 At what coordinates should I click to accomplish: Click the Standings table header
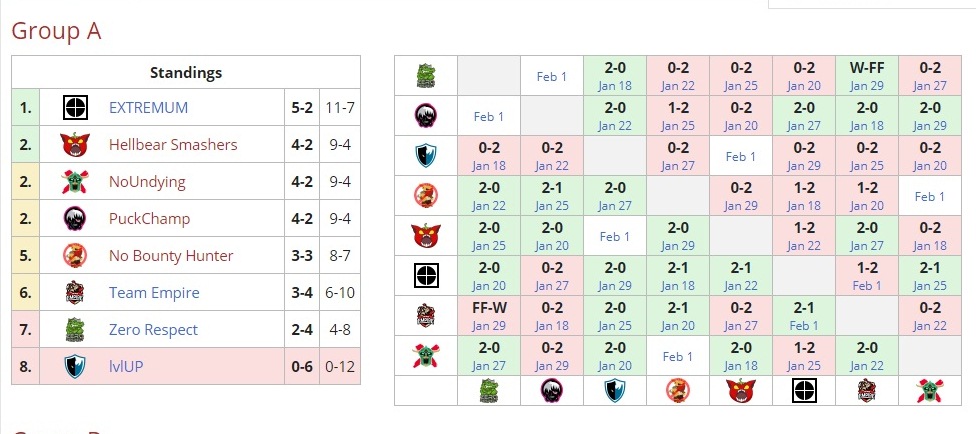(x=186, y=72)
